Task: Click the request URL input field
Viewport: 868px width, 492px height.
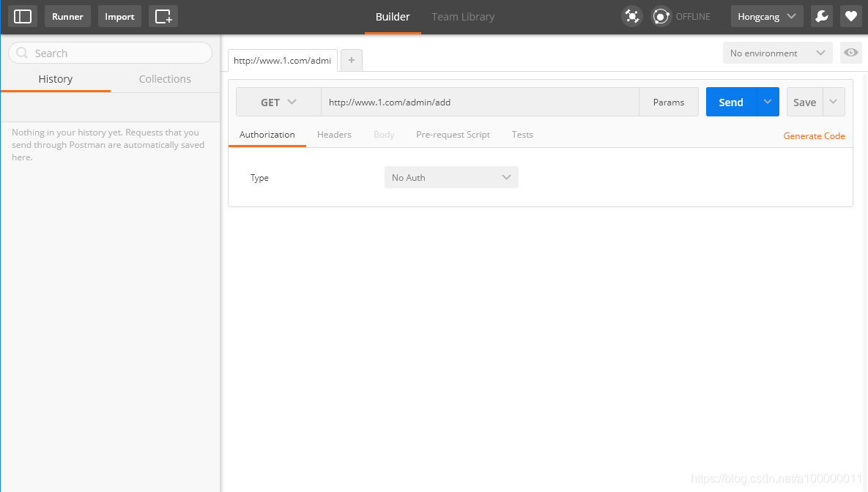Action: coord(480,102)
